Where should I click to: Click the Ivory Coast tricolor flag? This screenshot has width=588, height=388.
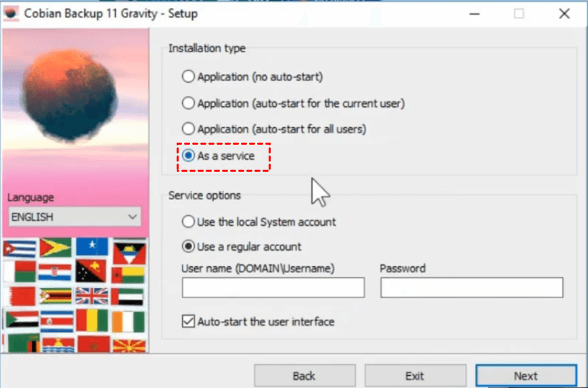point(128,321)
